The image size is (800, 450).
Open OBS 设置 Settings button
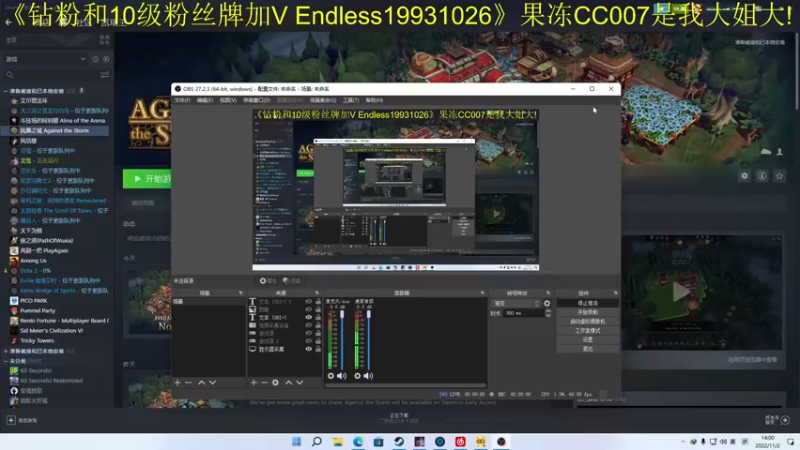588,340
